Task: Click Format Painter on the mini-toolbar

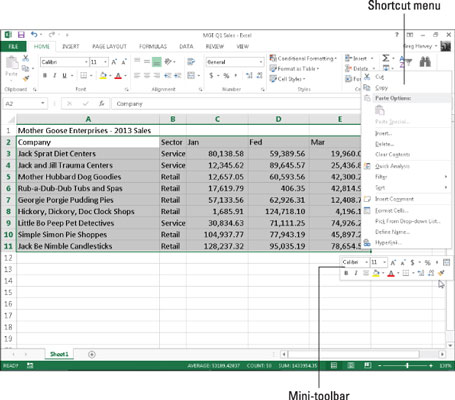Action: click(441, 273)
